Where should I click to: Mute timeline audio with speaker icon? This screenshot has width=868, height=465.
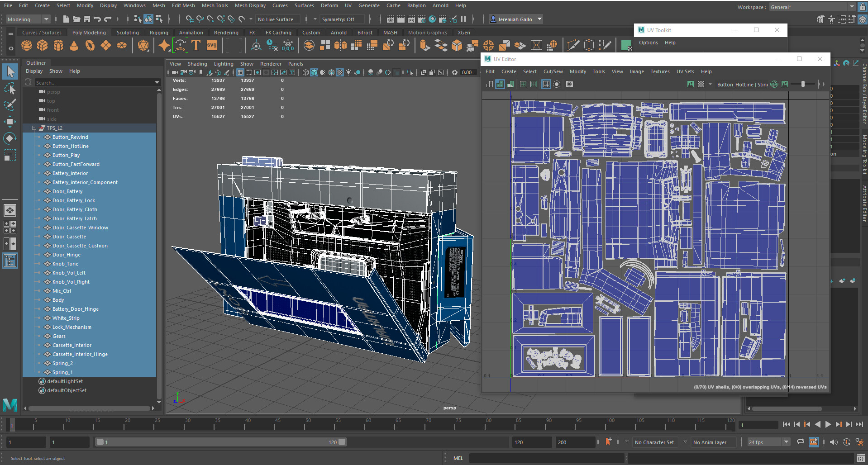[x=833, y=442]
